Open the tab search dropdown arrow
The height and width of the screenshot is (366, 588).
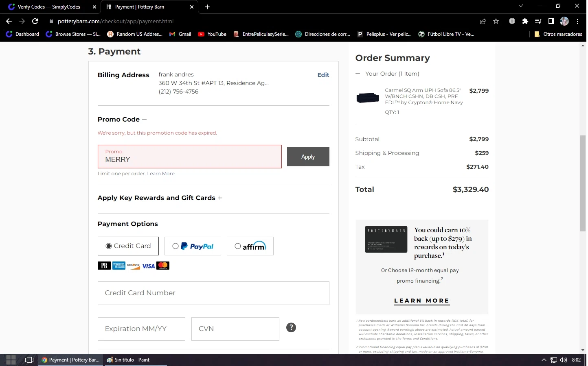coord(520,6)
